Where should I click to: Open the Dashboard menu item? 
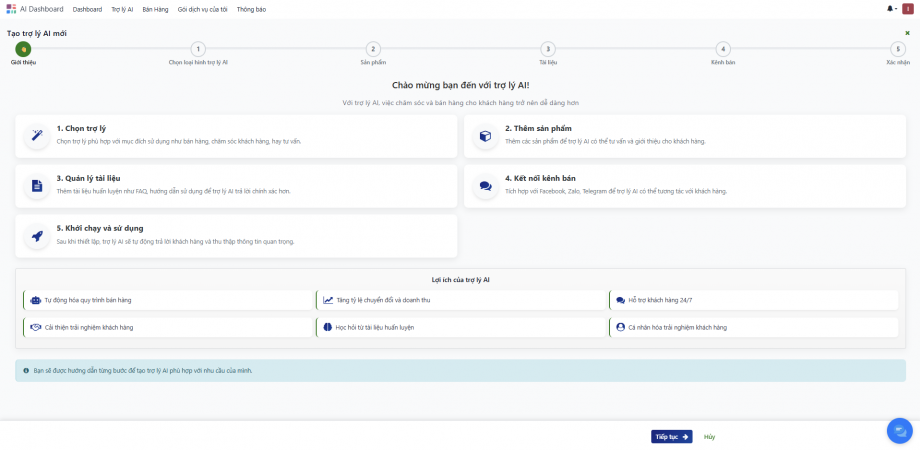87,9
